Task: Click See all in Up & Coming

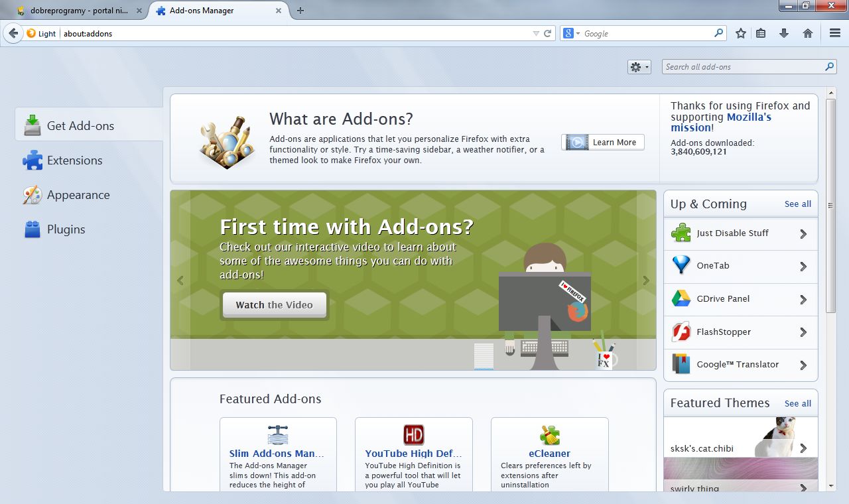Action: click(x=798, y=204)
